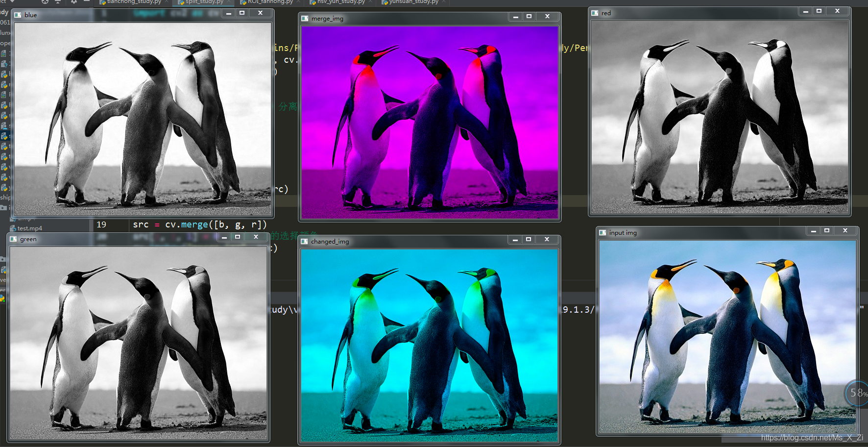This screenshot has width=868, height=447.
Task: Minimize the input img window
Action: 814,231
